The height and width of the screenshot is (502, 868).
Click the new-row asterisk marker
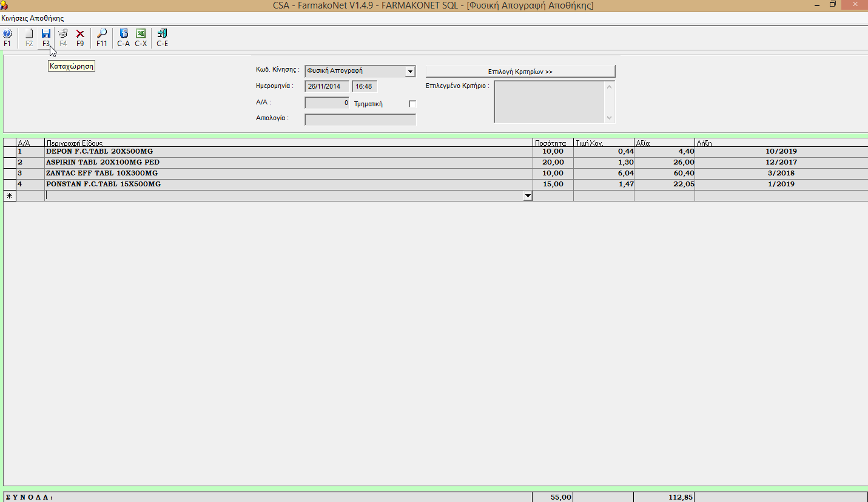coord(9,196)
